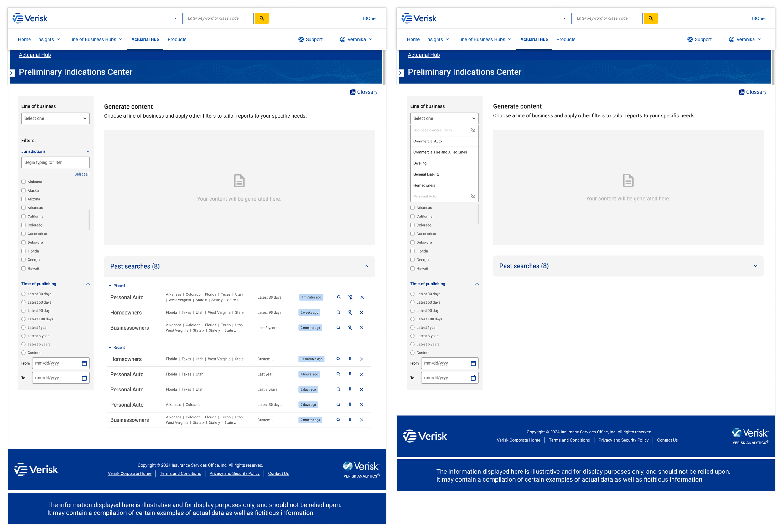Click magnifier icon on the 7 minutes ago search

[339, 297]
